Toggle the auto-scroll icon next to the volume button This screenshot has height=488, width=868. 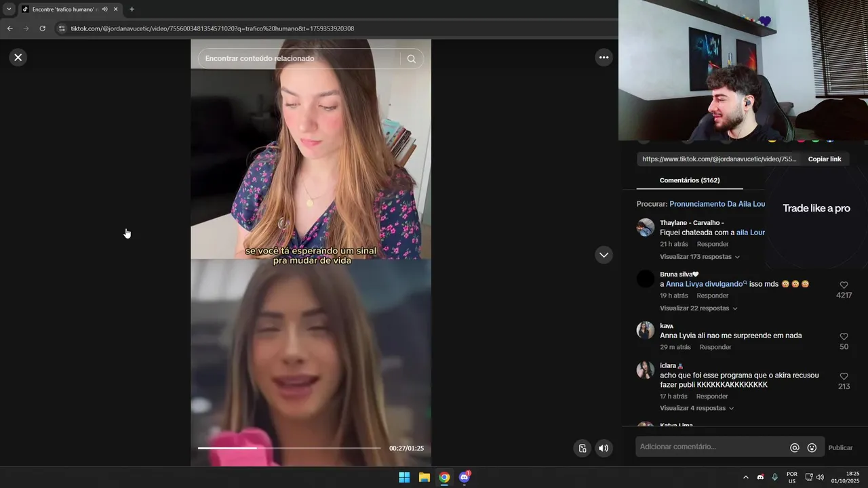[582, 448]
